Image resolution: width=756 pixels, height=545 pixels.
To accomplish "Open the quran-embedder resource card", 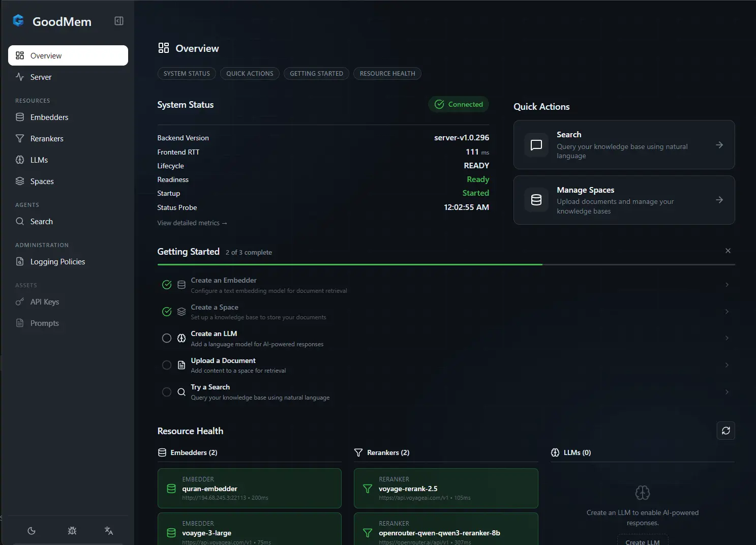I will tap(250, 488).
